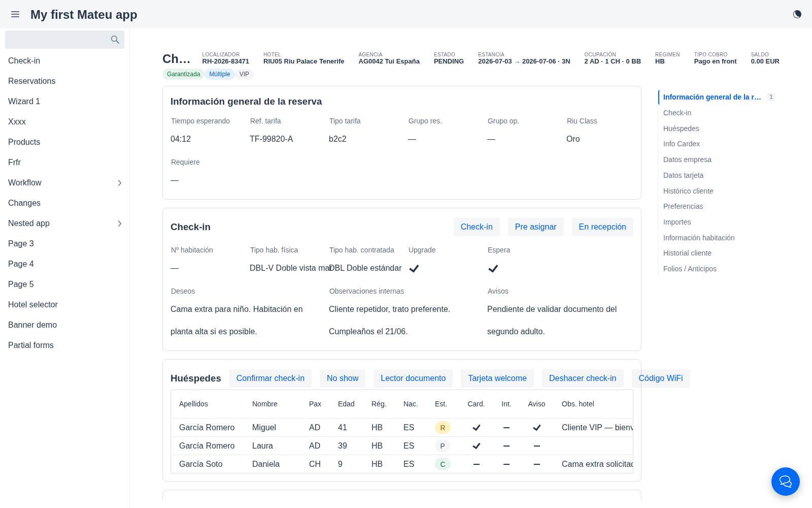This screenshot has height=508, width=812.
Task: Click localizador RH-2026-83471
Action: 226,61
